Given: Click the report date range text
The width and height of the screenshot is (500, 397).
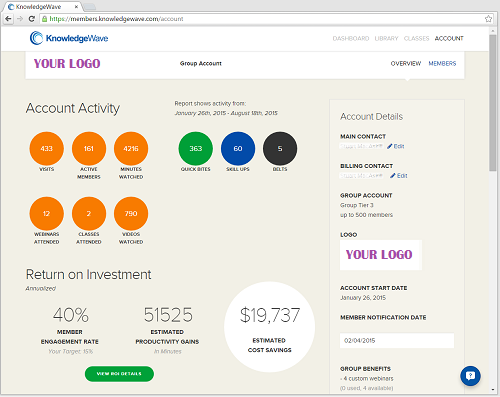Looking at the screenshot, I should point(226,113).
